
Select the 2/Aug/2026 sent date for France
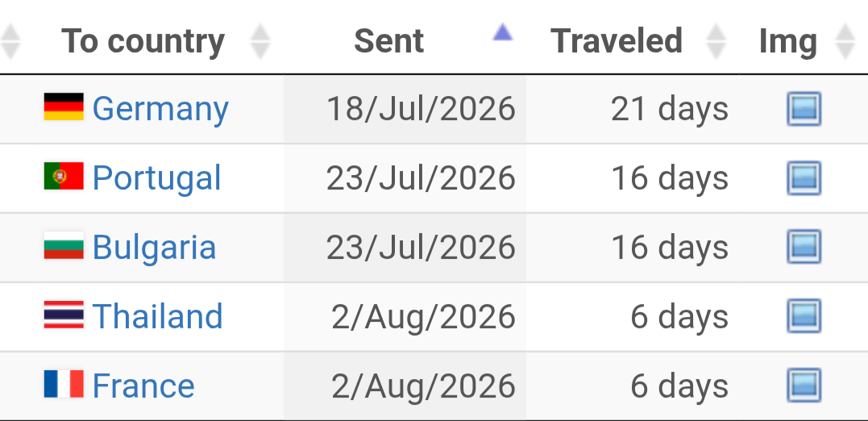(423, 386)
